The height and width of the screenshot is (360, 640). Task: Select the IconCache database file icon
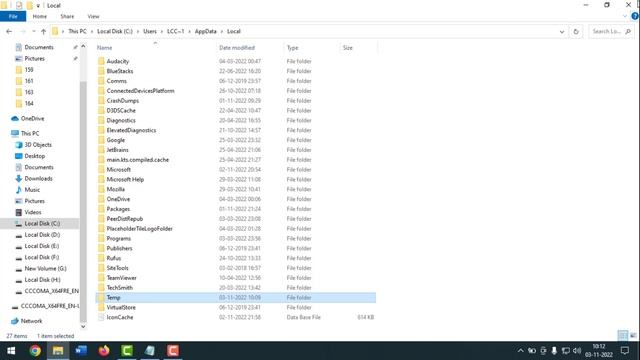coord(101,317)
